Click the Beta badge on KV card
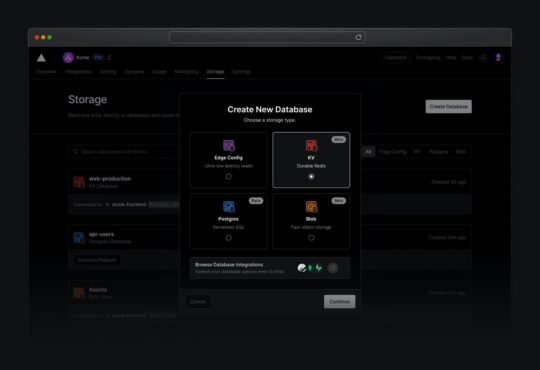 pyautogui.click(x=339, y=140)
